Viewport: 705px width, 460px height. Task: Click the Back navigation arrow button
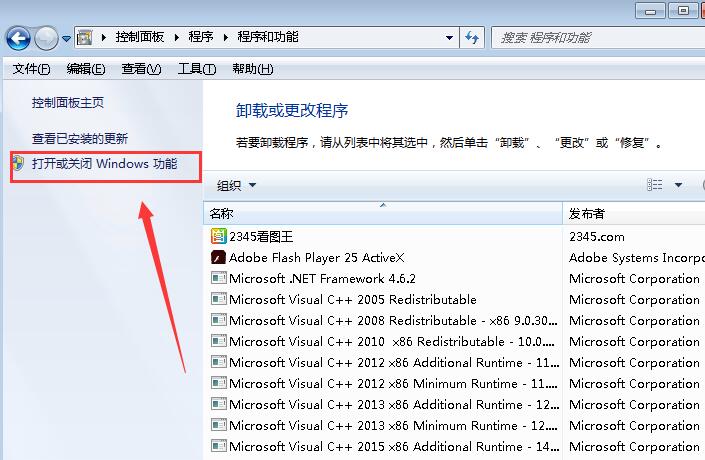[18, 38]
